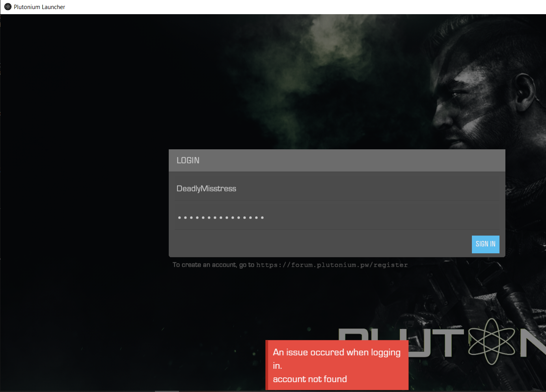The image size is (546, 392).
Task: Open the forum.plutonium.pw/register link
Action: tap(332, 265)
